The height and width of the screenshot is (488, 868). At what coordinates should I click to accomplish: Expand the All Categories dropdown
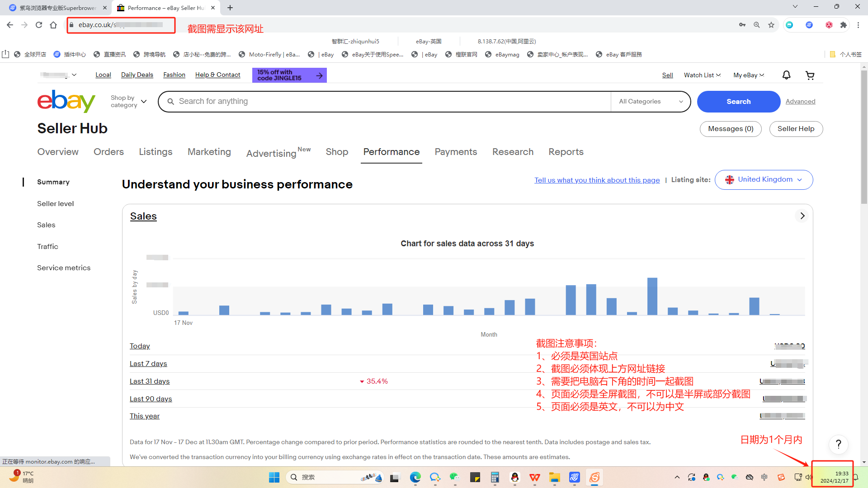pyautogui.click(x=650, y=102)
